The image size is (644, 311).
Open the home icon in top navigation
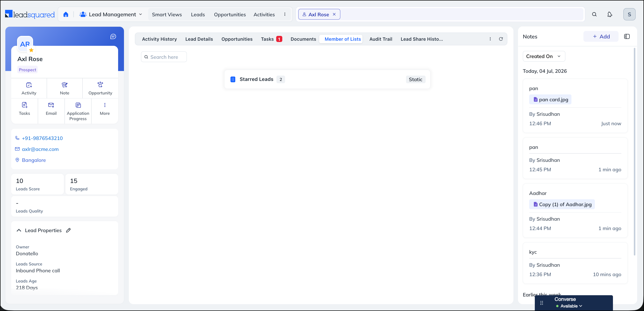tap(66, 15)
